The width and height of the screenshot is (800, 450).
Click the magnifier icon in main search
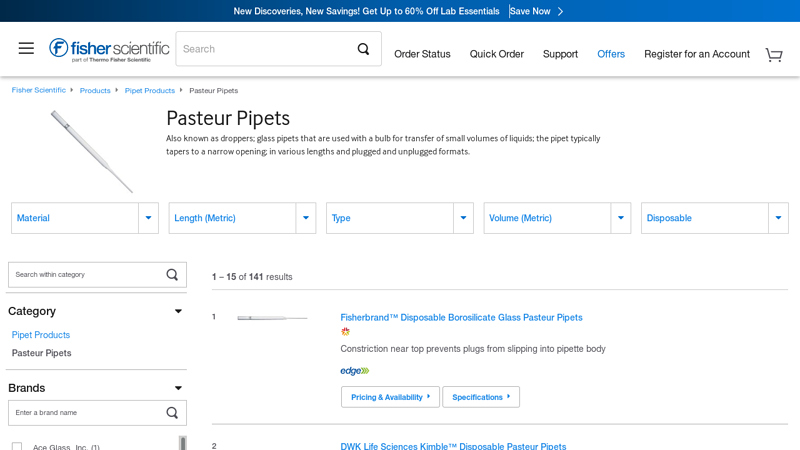pyautogui.click(x=363, y=49)
